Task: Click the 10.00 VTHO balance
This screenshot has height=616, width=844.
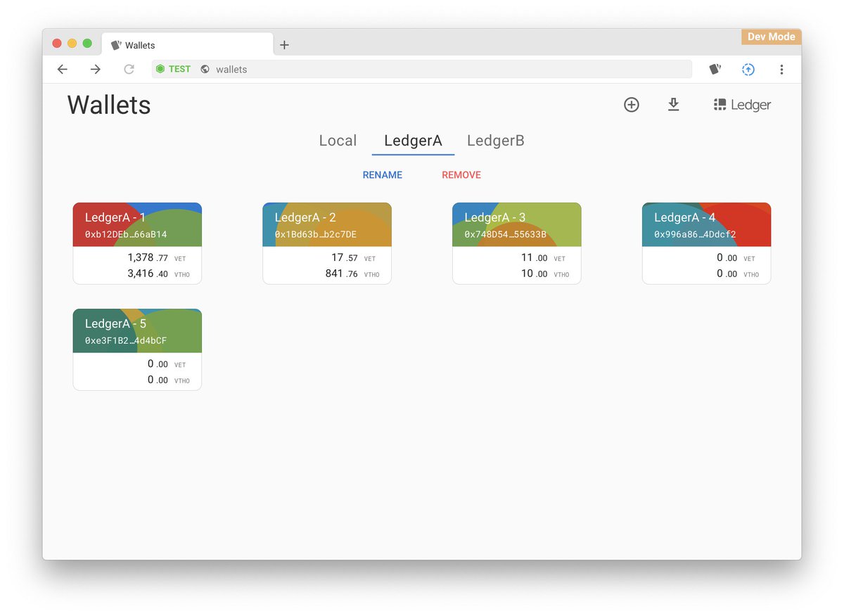Action: 545,274
